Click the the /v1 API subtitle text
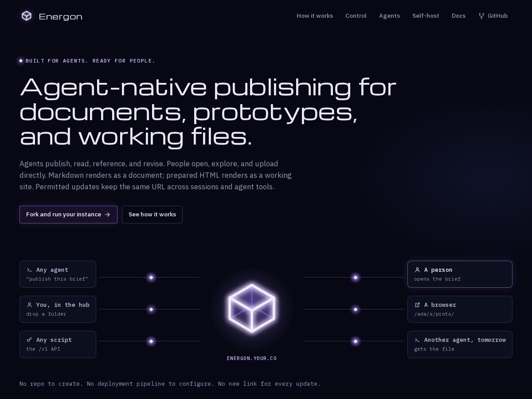The width and height of the screenshot is (532, 399). click(x=43, y=349)
